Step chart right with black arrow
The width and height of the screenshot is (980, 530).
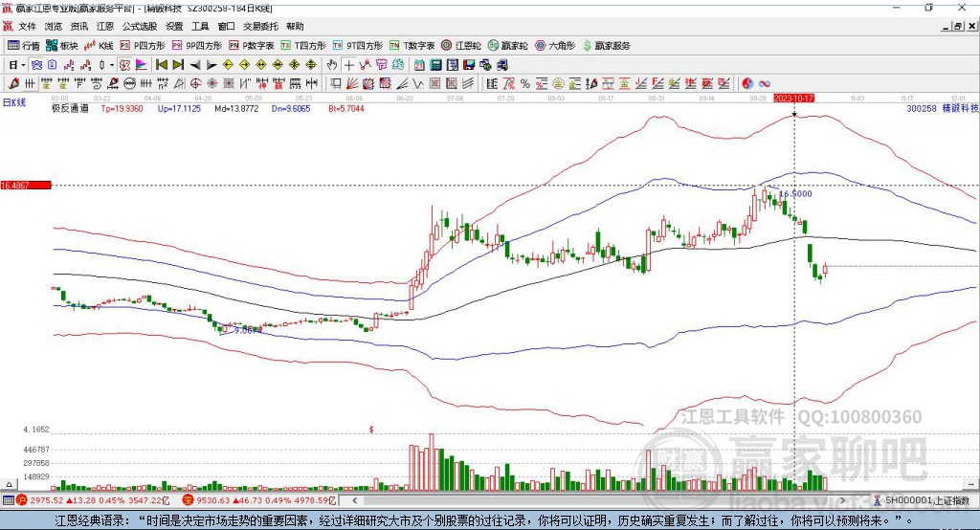212,65
